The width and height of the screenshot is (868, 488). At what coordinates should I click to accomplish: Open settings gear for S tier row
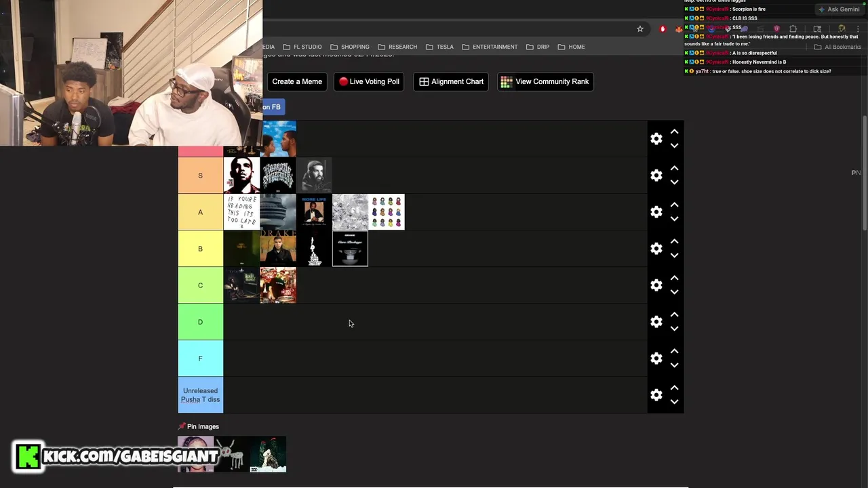point(656,176)
